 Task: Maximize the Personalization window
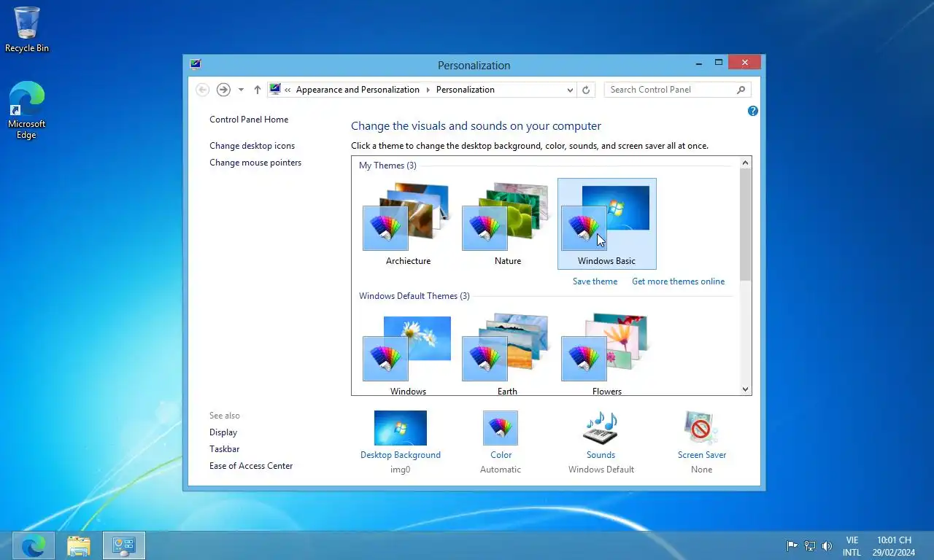pos(719,63)
